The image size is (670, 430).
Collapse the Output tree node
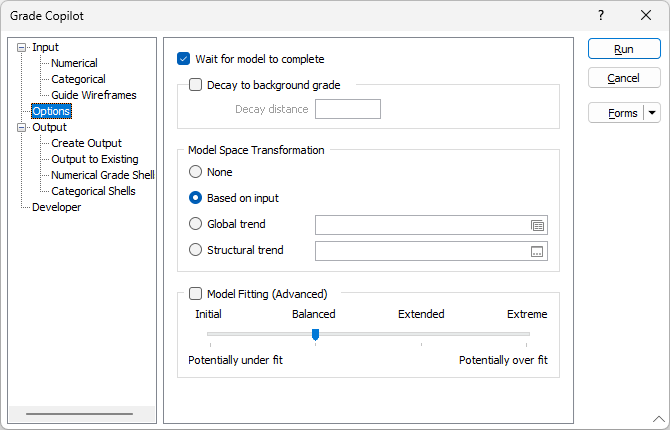(x=21, y=127)
